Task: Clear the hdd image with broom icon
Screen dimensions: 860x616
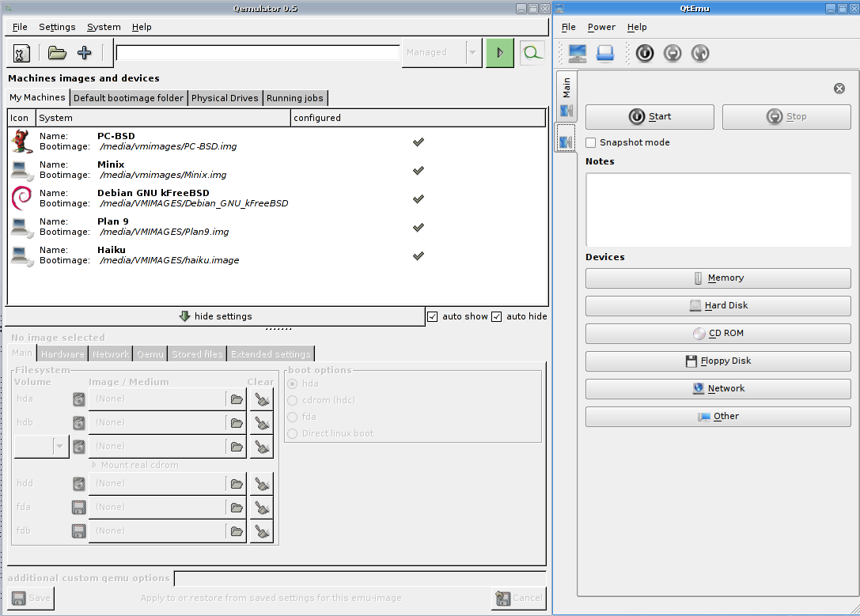Action: (x=262, y=484)
